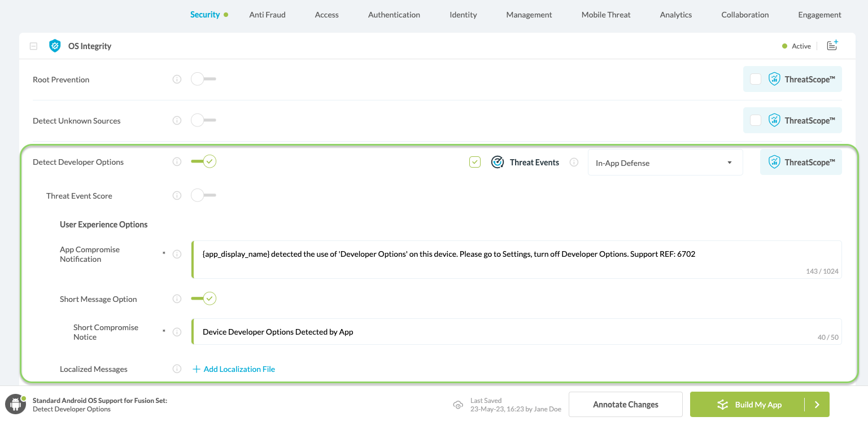
Task: Click info icon next to Threat Events
Action: tap(574, 163)
